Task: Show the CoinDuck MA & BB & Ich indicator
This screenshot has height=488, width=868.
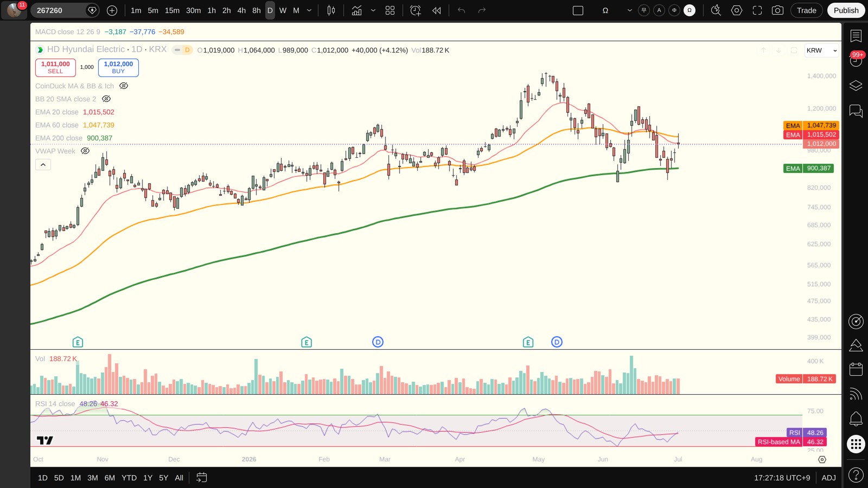Action: tap(124, 86)
